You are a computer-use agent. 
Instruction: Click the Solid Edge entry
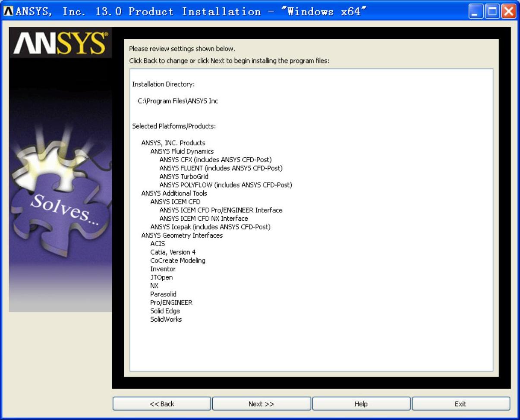[165, 311]
